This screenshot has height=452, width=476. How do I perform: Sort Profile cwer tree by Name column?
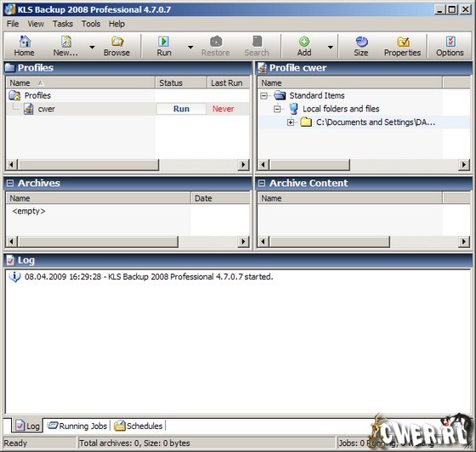(349, 82)
